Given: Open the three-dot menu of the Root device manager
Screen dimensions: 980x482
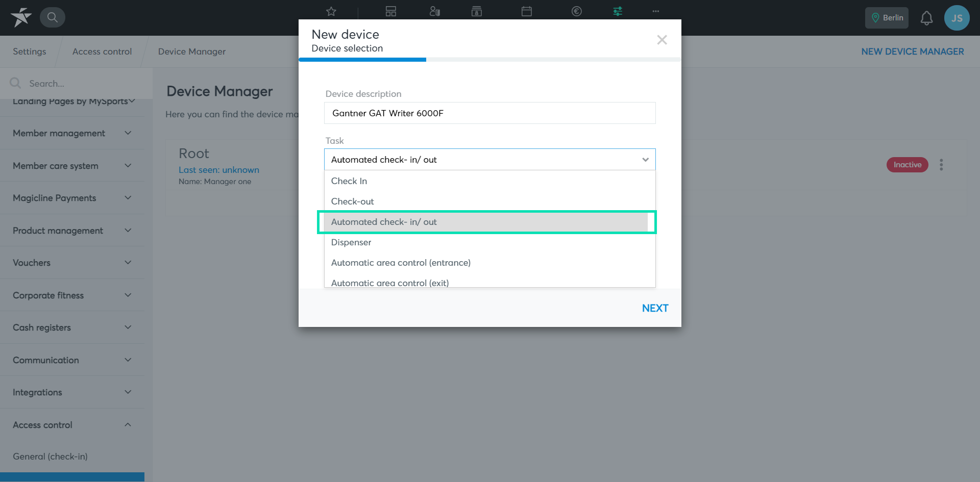Looking at the screenshot, I should click(941, 165).
